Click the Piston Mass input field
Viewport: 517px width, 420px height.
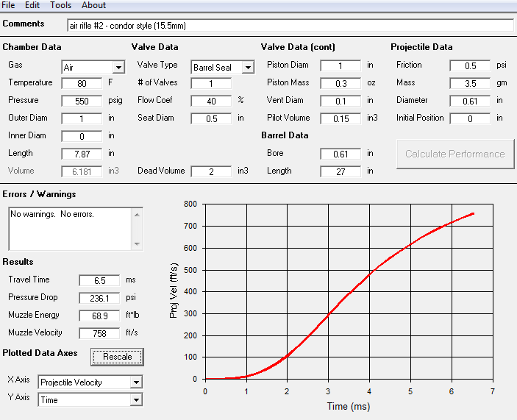340,83
